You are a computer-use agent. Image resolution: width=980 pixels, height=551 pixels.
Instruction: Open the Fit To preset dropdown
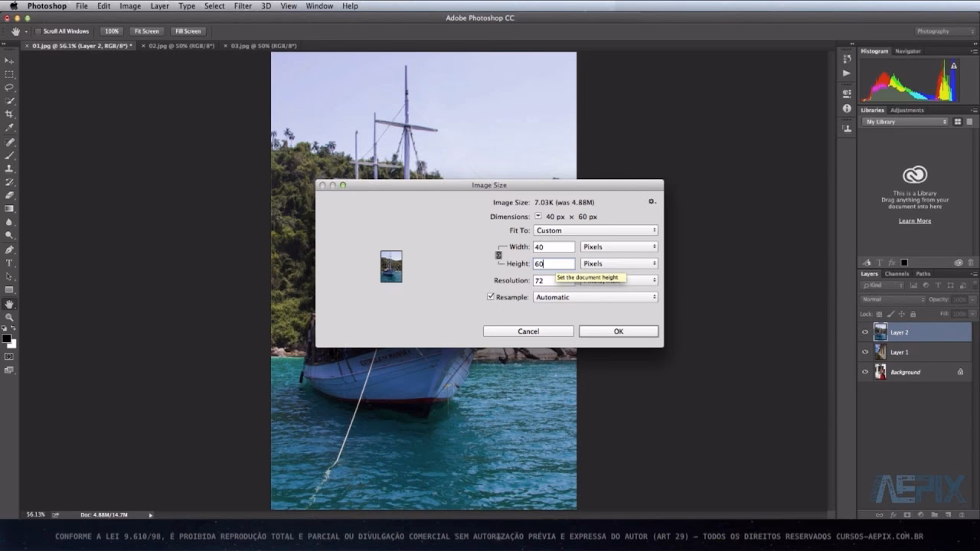595,230
